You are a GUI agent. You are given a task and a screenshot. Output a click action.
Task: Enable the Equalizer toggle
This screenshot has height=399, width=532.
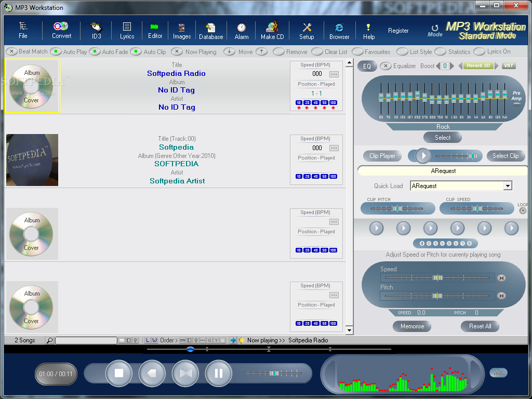point(385,66)
